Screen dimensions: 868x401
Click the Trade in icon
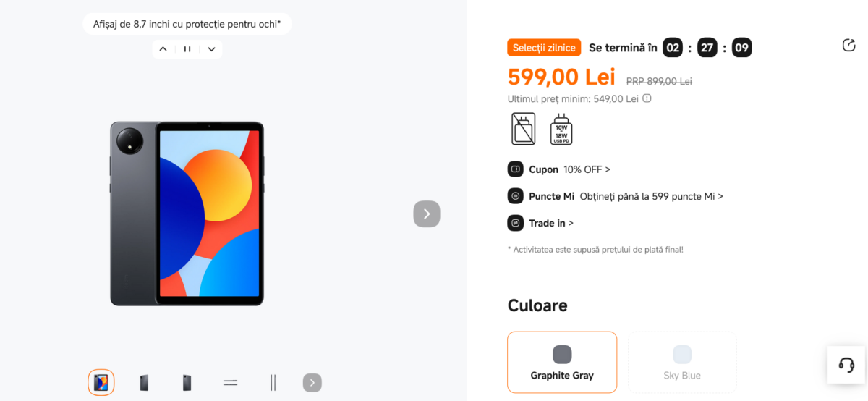click(515, 223)
